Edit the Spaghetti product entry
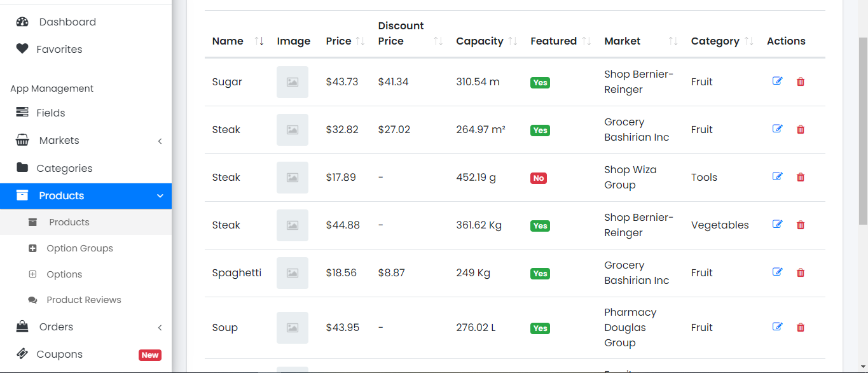This screenshot has width=868, height=373. 777,272
